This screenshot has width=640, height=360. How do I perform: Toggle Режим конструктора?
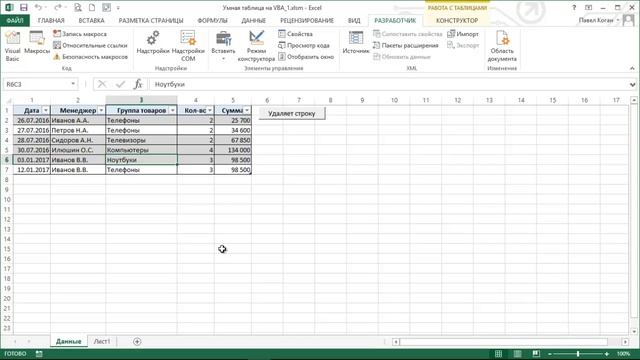(x=256, y=46)
